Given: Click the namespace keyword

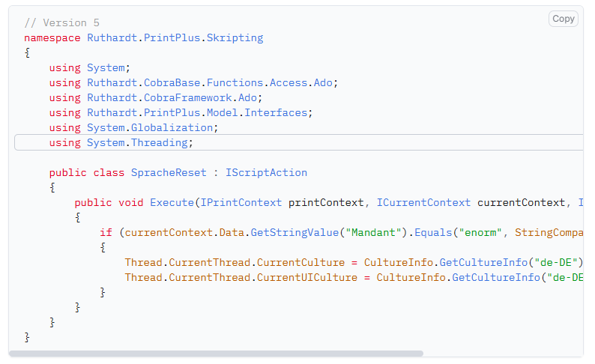Looking at the screenshot, I should 52,37.
